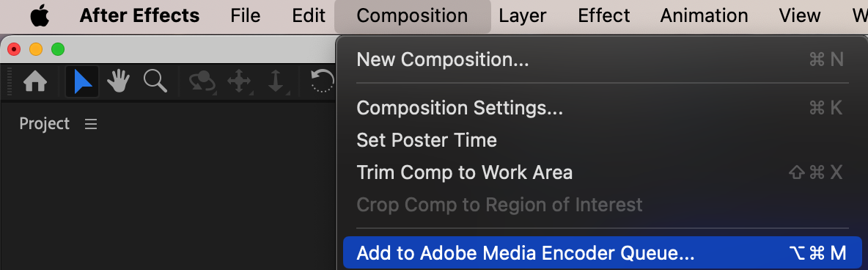Image resolution: width=868 pixels, height=270 pixels.
Task: Select the Dolly camera tool
Action: click(x=275, y=82)
